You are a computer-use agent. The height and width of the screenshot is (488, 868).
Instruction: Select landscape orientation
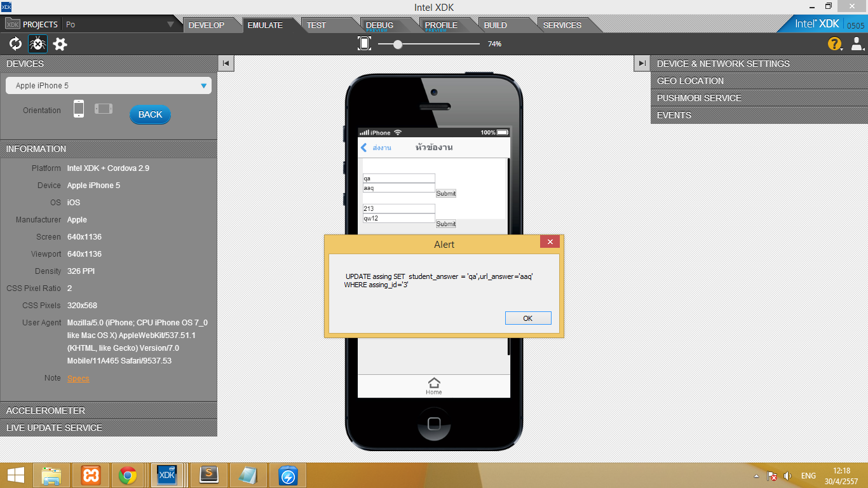(104, 109)
